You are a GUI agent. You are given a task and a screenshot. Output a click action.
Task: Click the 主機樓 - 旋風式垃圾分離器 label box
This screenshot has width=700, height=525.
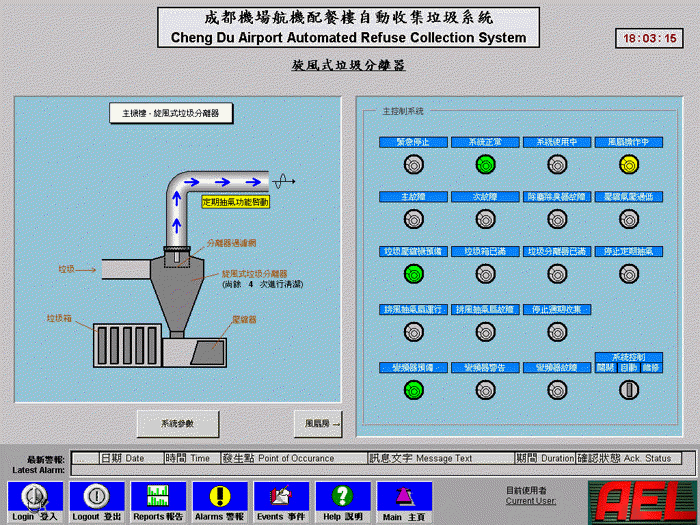(x=171, y=114)
